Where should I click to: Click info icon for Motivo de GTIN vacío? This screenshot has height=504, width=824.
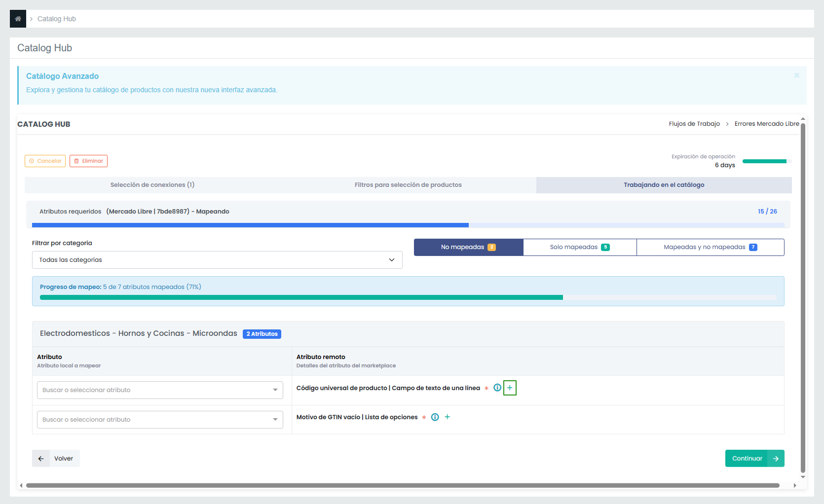pyautogui.click(x=435, y=417)
